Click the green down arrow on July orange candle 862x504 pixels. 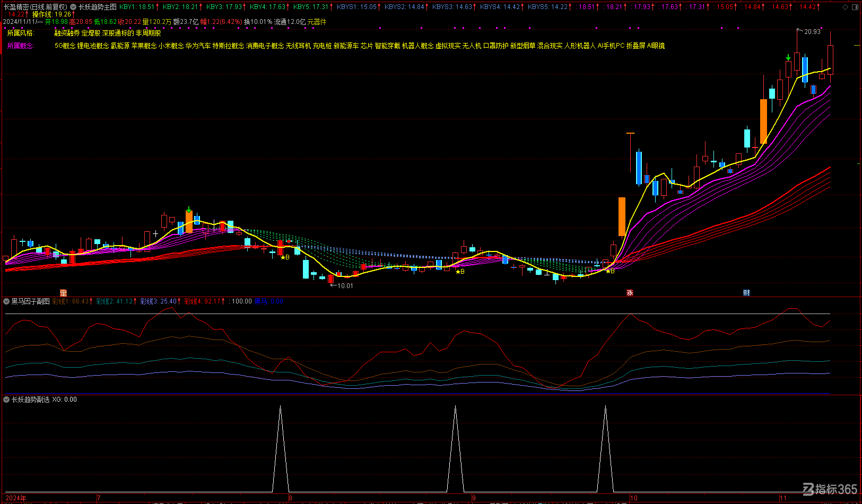tap(189, 210)
